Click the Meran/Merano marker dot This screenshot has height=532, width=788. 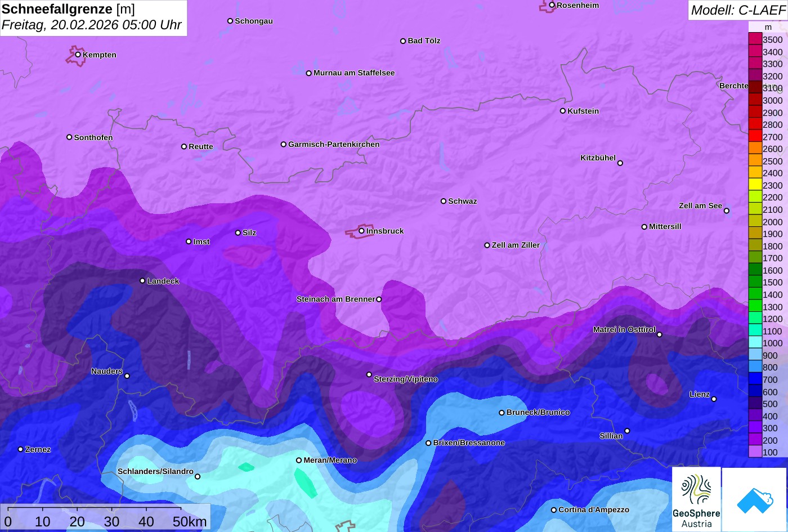[x=299, y=461]
